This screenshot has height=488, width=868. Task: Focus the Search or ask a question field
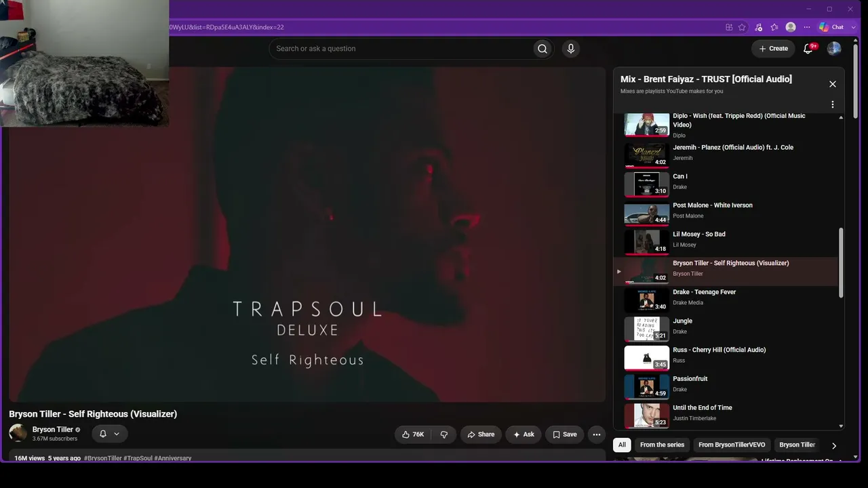[401, 49]
